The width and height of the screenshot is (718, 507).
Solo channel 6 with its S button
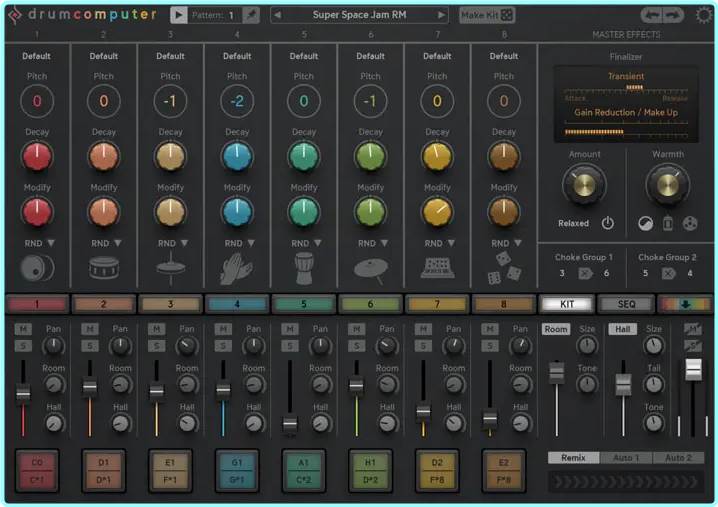tap(357, 346)
